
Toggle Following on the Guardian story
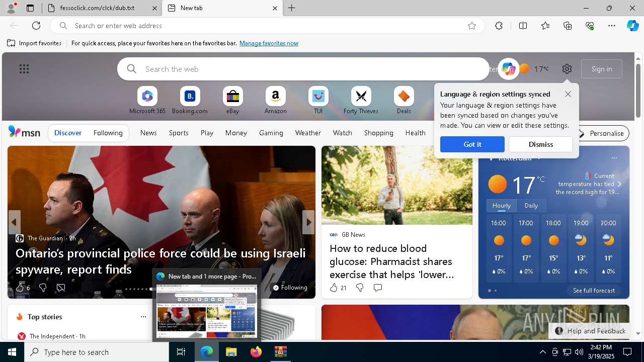[290, 288]
